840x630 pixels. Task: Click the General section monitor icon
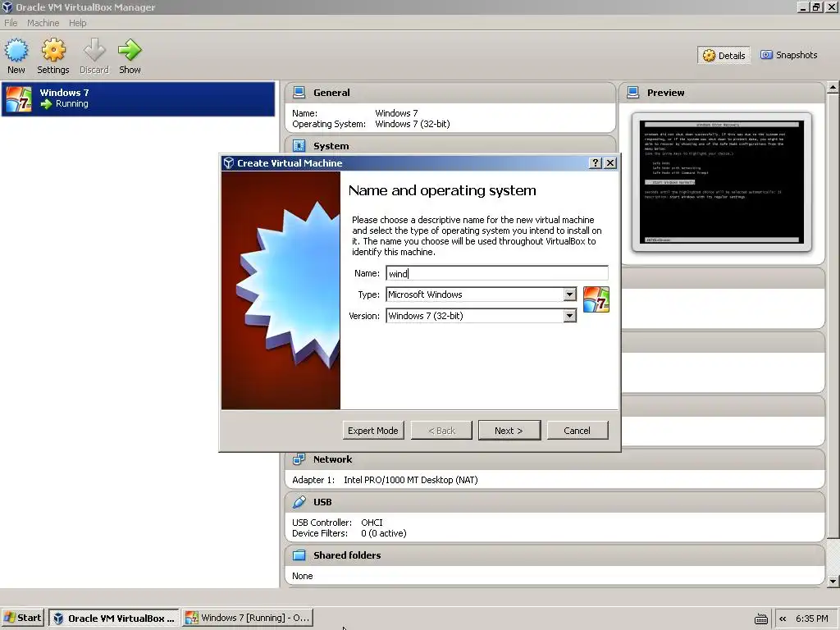point(299,92)
